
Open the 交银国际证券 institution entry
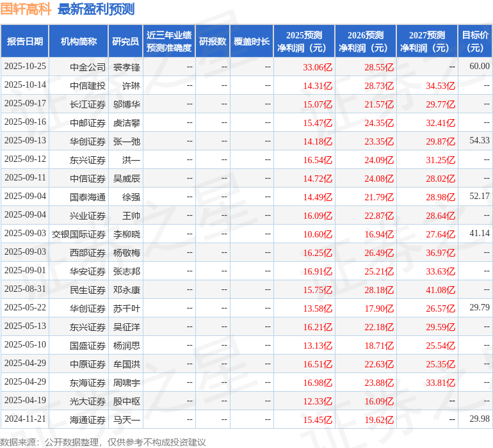(x=79, y=234)
